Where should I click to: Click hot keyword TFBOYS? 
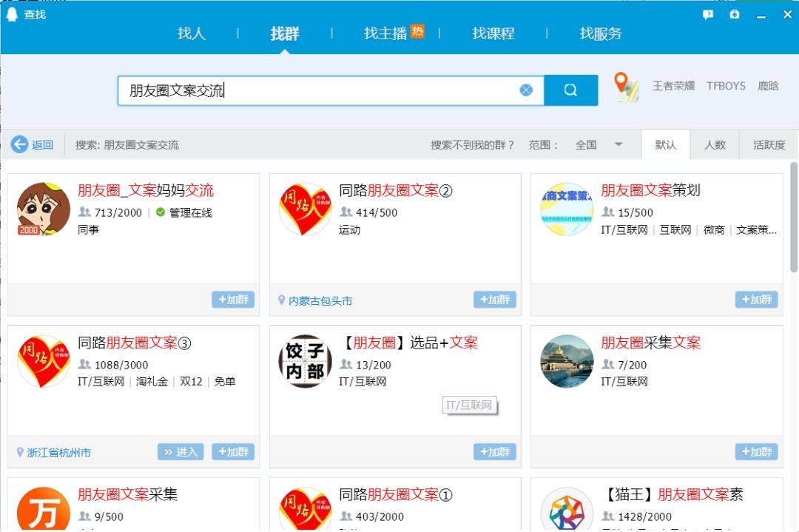(x=726, y=86)
